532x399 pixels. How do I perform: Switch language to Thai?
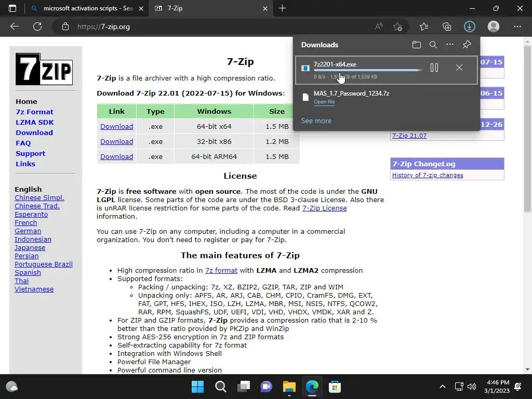tap(22, 281)
